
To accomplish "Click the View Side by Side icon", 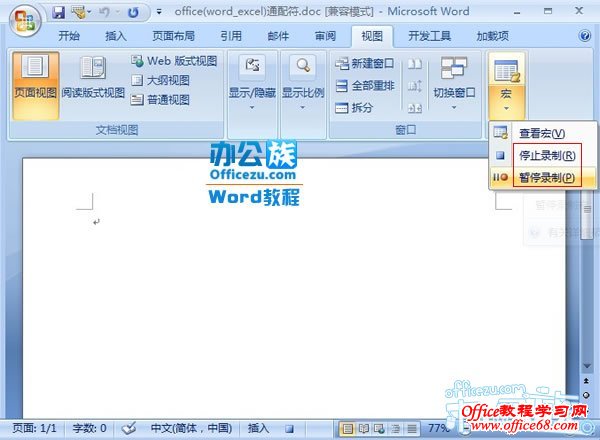I will [x=415, y=64].
